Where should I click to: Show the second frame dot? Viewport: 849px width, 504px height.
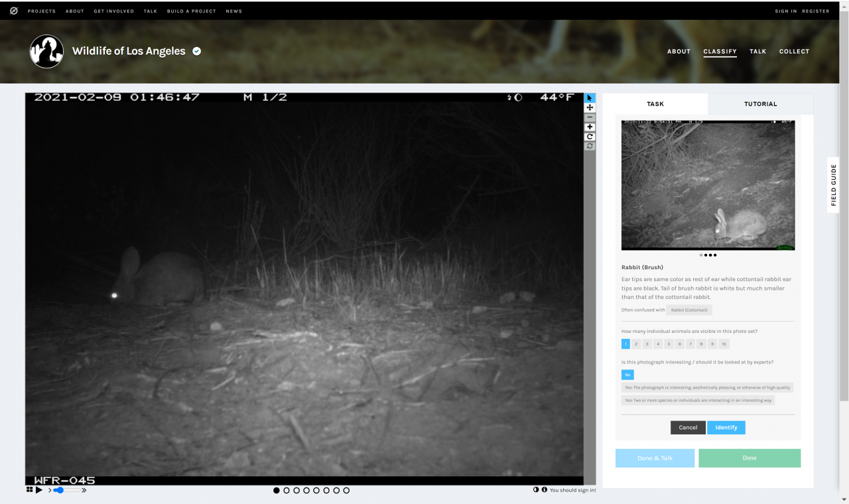pos(287,491)
